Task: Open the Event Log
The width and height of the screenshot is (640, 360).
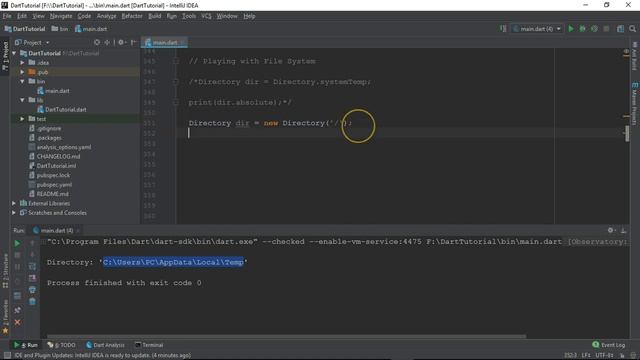Action: tap(609, 345)
